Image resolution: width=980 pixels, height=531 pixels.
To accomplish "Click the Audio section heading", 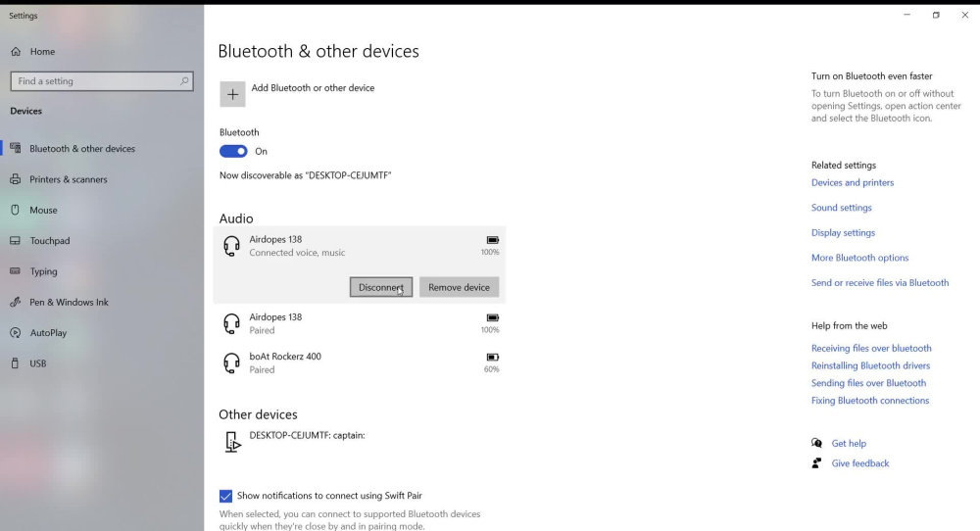I will click(x=236, y=218).
